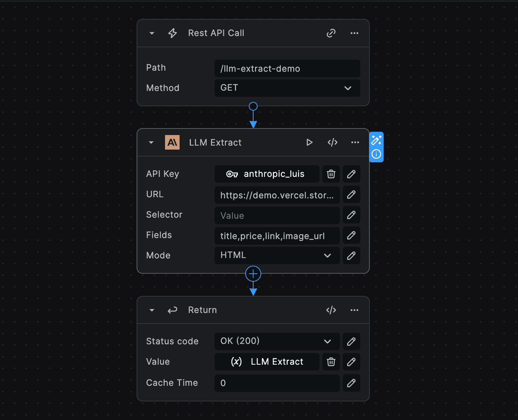Open code view for the Return node
Viewport: 518px width, 420px height.
pyautogui.click(x=331, y=310)
